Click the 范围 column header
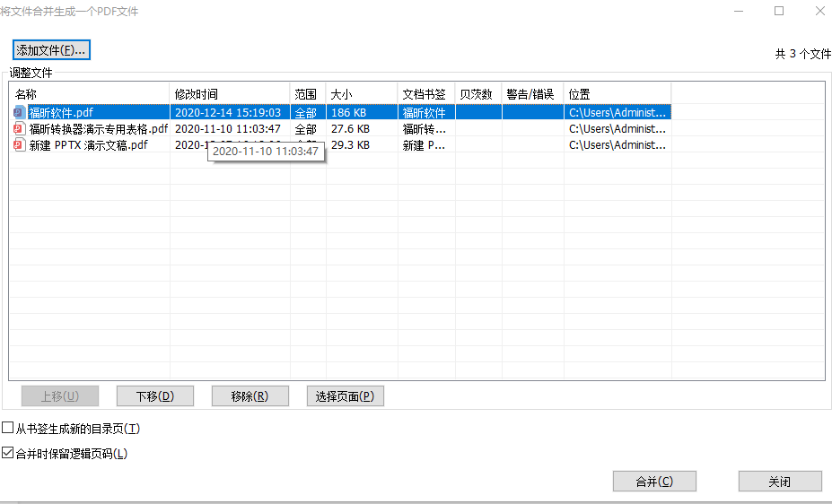Screen dimensions: 832x504 (x=308, y=94)
